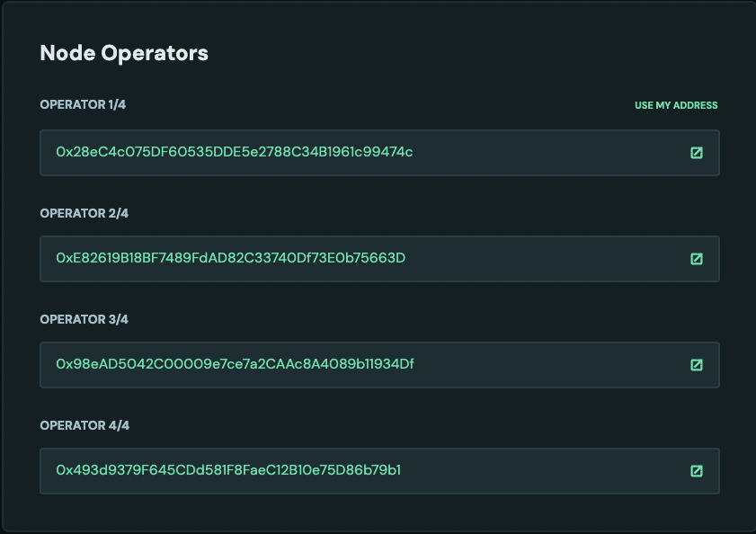The height and width of the screenshot is (534, 756).
Task: Activate USE MY ADDRESS for operator 1
Action: click(x=676, y=104)
